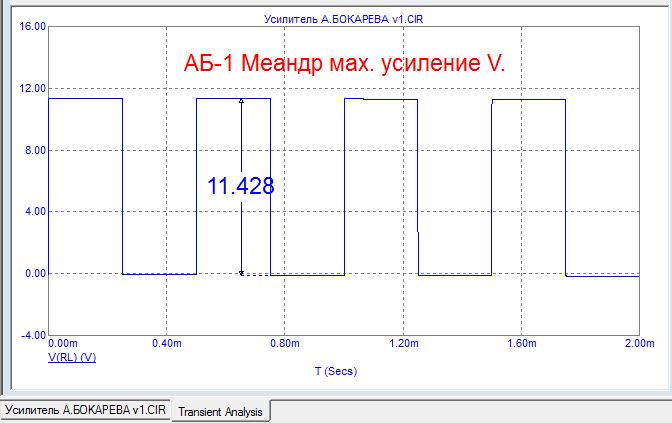Open the Усилитель А.БОКАРЕВА v1.CIR bottom tab
The image size is (672, 423).
[x=86, y=411]
